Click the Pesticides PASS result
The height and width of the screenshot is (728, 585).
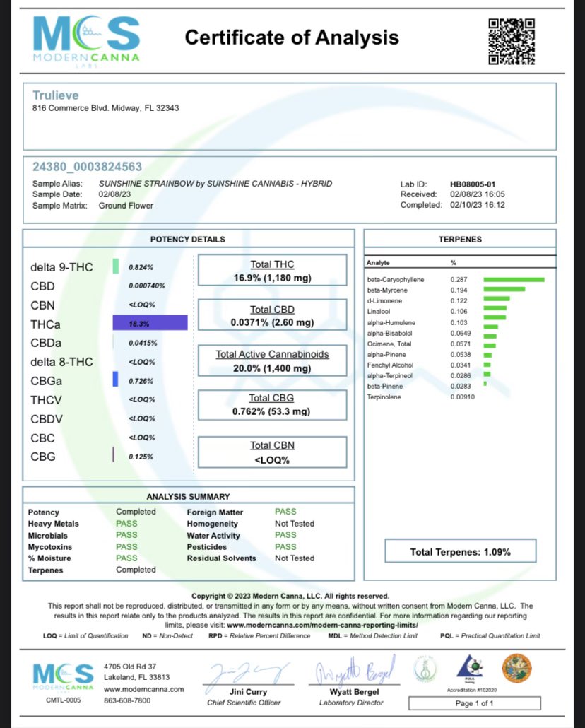pyautogui.click(x=285, y=547)
